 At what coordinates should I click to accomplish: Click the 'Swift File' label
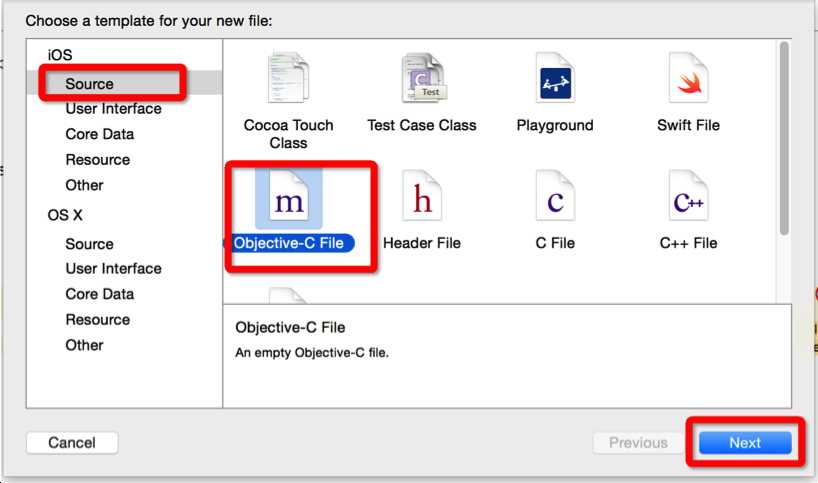tap(689, 125)
